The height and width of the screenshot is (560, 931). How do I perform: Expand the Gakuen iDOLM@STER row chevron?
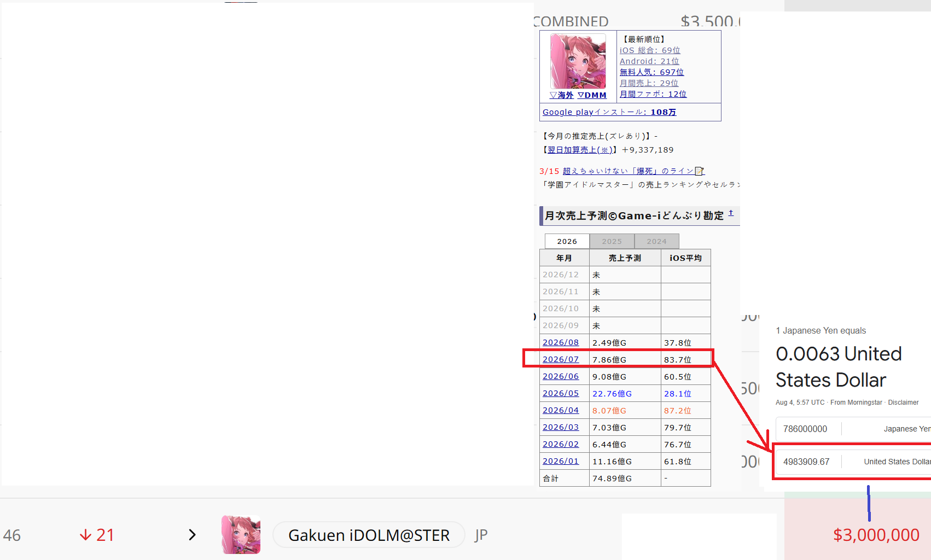(x=192, y=535)
